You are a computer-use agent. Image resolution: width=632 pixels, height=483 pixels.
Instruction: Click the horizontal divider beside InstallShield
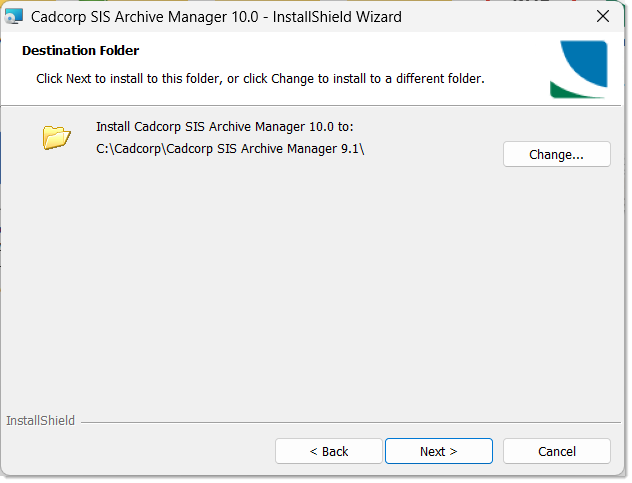(350, 422)
